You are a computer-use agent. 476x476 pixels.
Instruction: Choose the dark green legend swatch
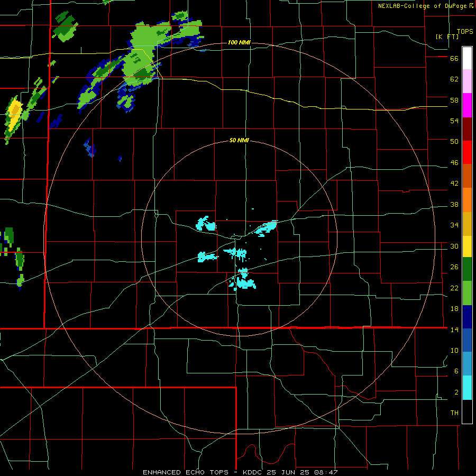[467, 269]
